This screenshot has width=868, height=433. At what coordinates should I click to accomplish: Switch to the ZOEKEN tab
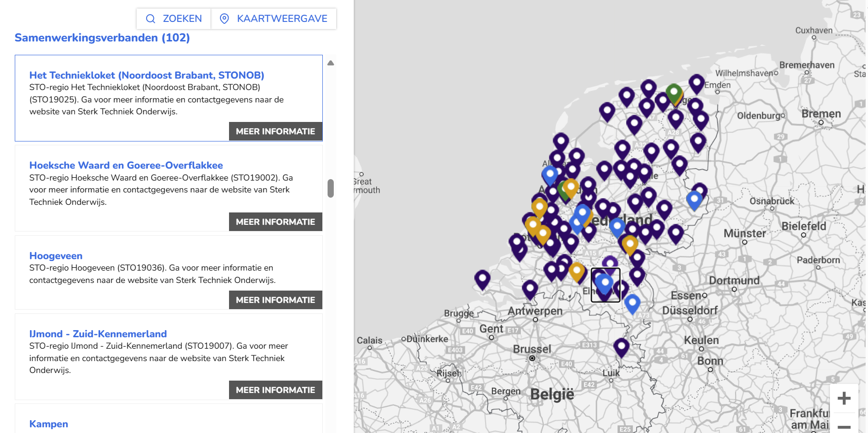pyautogui.click(x=173, y=19)
